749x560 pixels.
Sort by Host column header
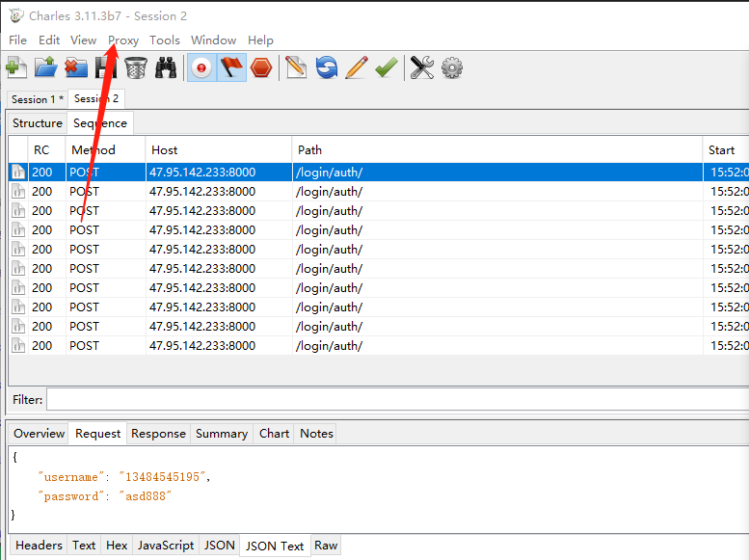coord(218,150)
